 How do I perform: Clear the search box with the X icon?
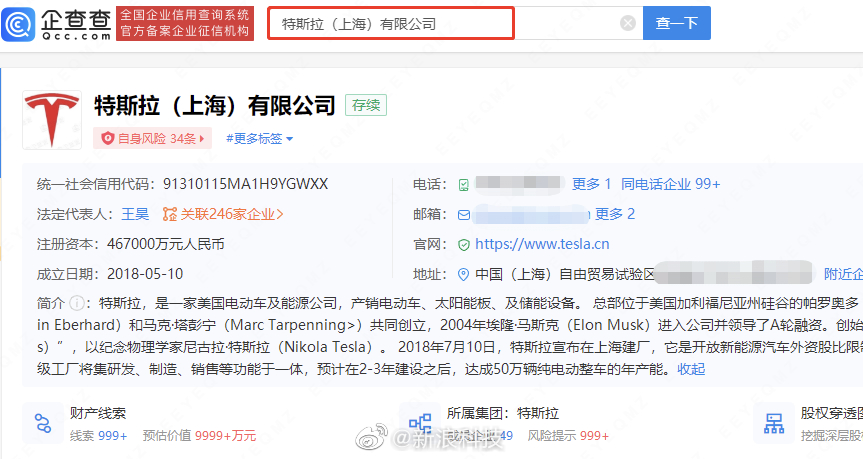[x=627, y=23]
